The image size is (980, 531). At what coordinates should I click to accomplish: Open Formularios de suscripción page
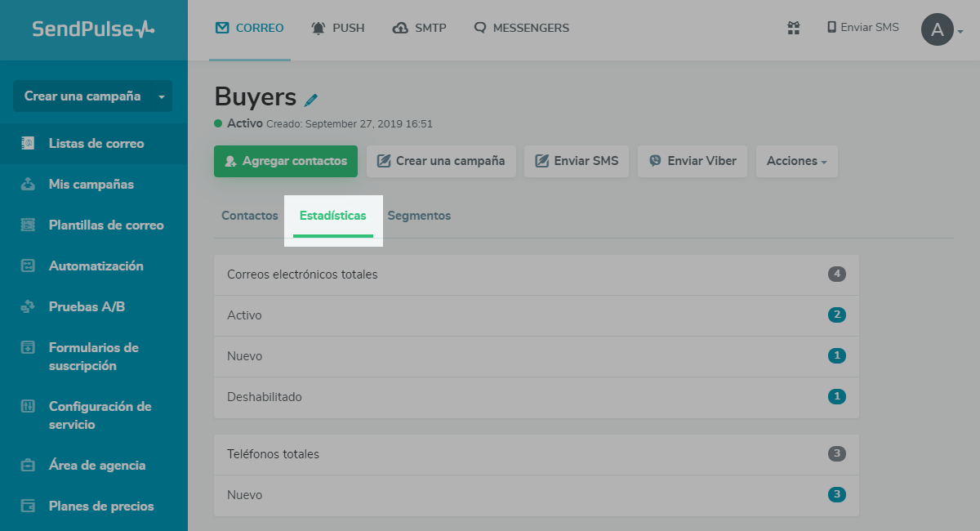(x=93, y=357)
